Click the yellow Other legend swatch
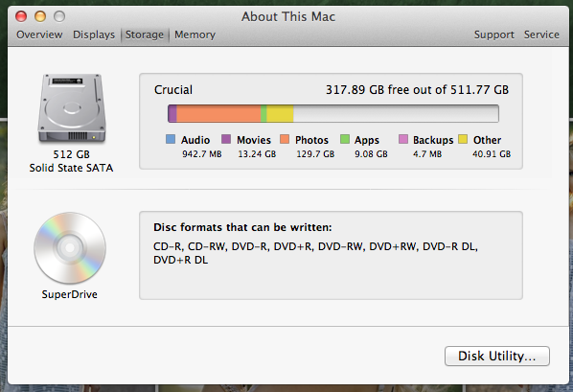Viewport: 573px width, 392px height. [x=463, y=139]
